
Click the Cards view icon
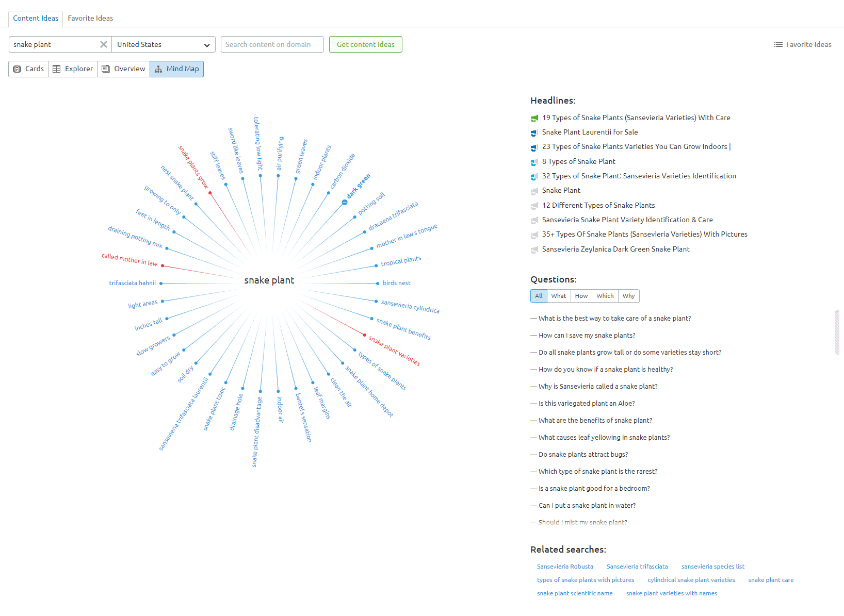[x=17, y=69]
